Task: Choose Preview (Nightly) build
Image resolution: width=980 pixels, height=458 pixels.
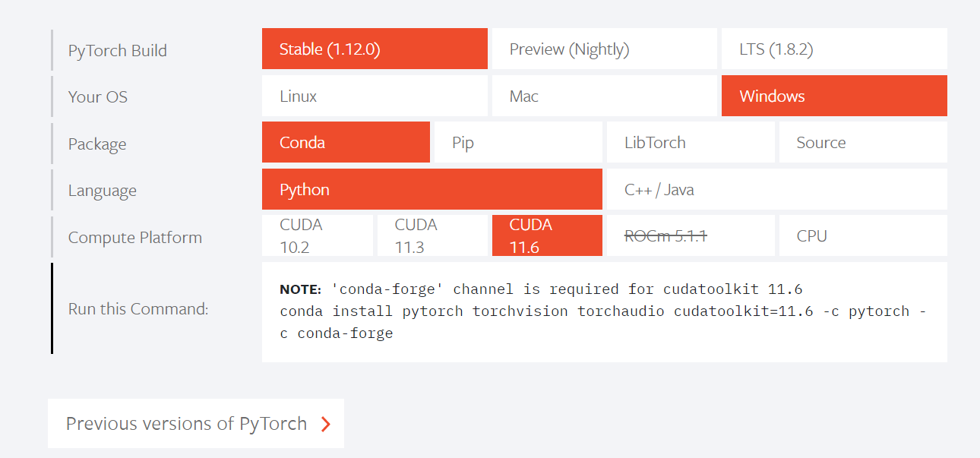Action: [604, 49]
